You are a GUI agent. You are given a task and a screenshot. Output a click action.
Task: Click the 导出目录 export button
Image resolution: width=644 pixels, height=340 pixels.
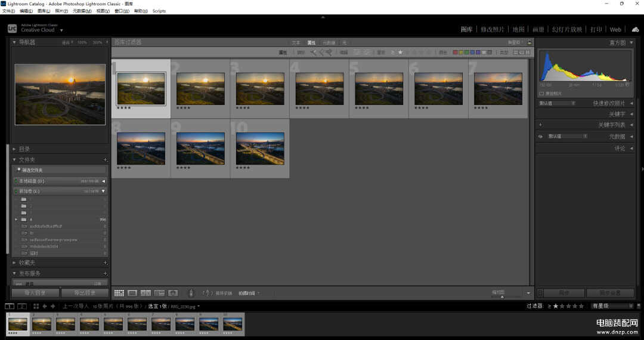[84, 293]
